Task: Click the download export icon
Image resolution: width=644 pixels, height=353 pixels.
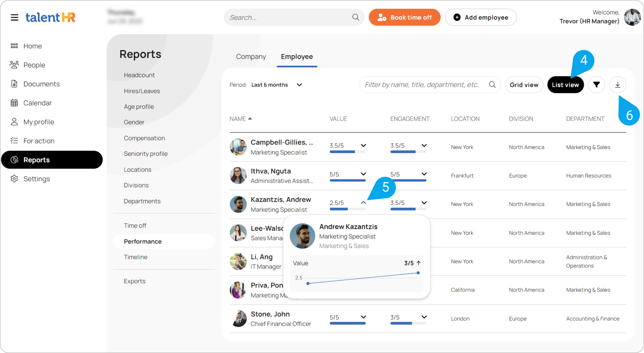Action: [618, 85]
